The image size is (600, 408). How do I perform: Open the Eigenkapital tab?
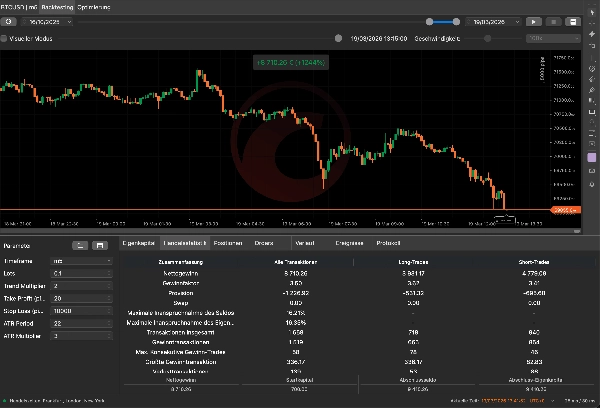pyautogui.click(x=139, y=243)
